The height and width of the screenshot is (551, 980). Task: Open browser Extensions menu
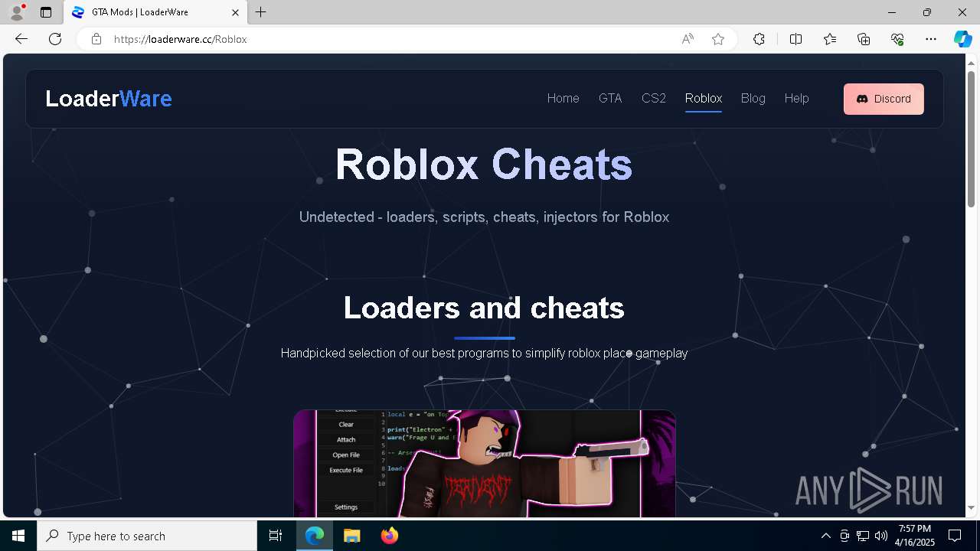click(x=759, y=39)
